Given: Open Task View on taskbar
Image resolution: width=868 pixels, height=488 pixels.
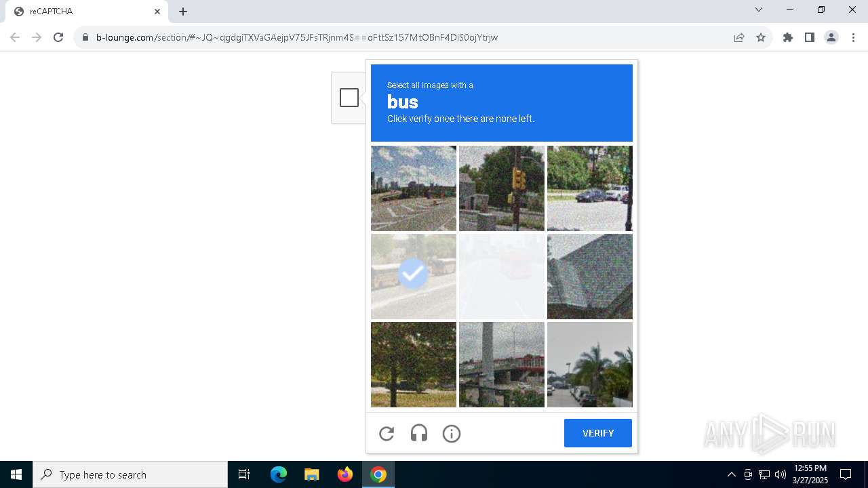Looking at the screenshot, I should tap(244, 474).
